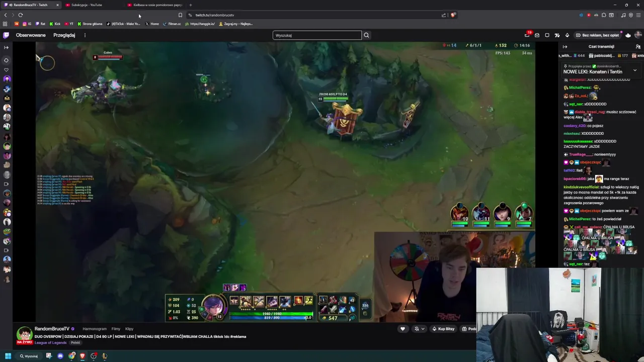Click Brave Shields lion icon
The height and width of the screenshot is (362, 644).
coord(453,15)
